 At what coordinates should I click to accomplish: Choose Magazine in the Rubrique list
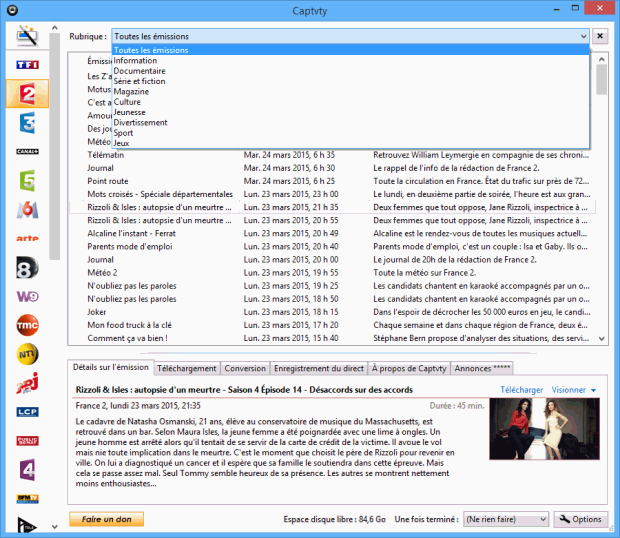[x=351, y=91]
